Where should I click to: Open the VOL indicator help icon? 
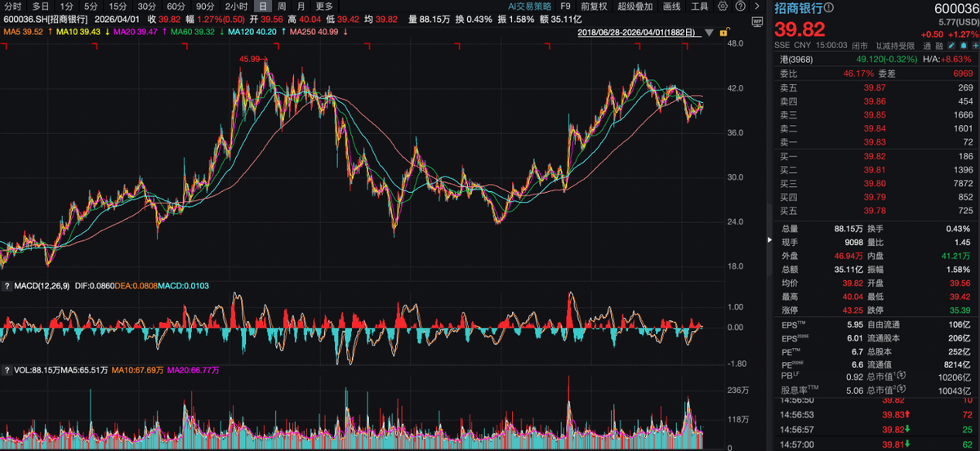click(x=7, y=370)
